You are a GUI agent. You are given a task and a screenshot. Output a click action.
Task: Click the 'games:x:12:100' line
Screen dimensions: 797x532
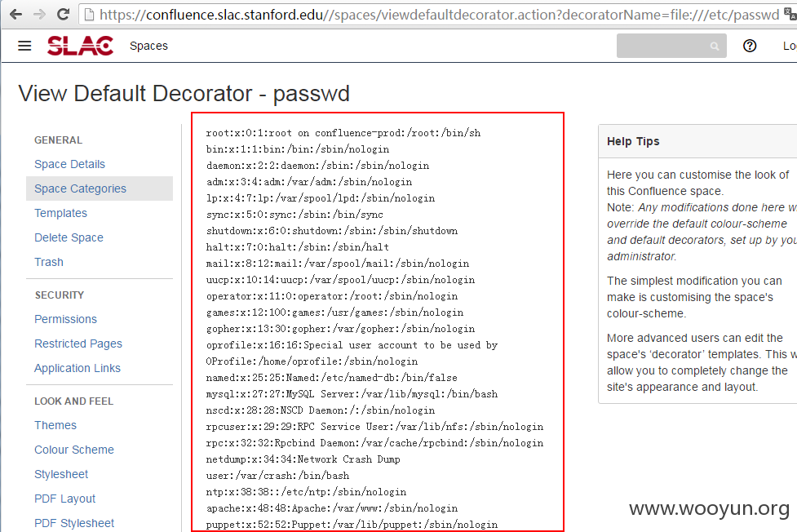click(334, 313)
